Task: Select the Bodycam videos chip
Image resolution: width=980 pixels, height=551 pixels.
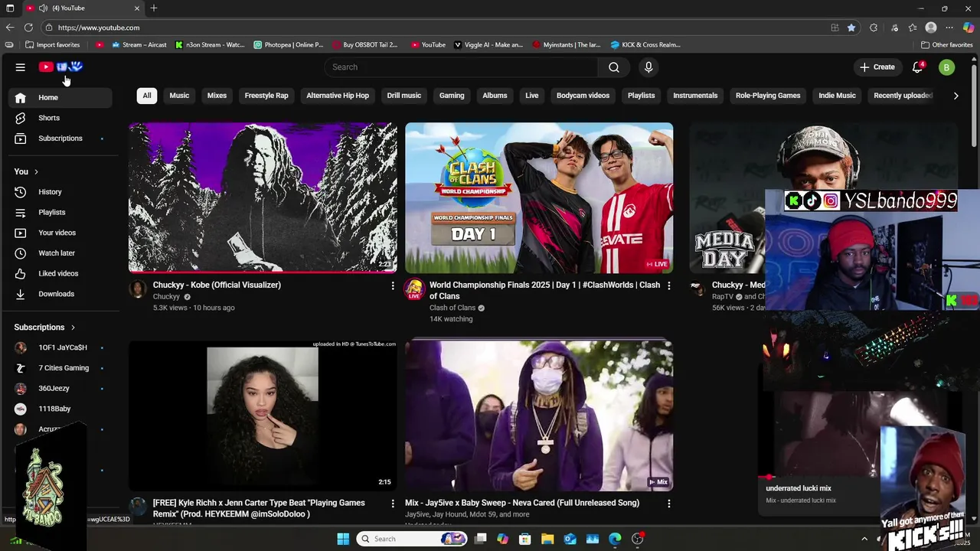Action: [583, 96]
